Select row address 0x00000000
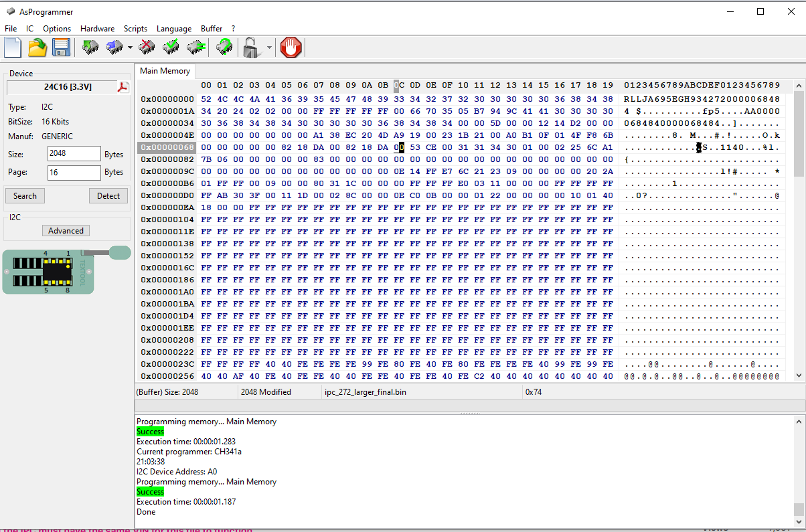 click(167, 99)
